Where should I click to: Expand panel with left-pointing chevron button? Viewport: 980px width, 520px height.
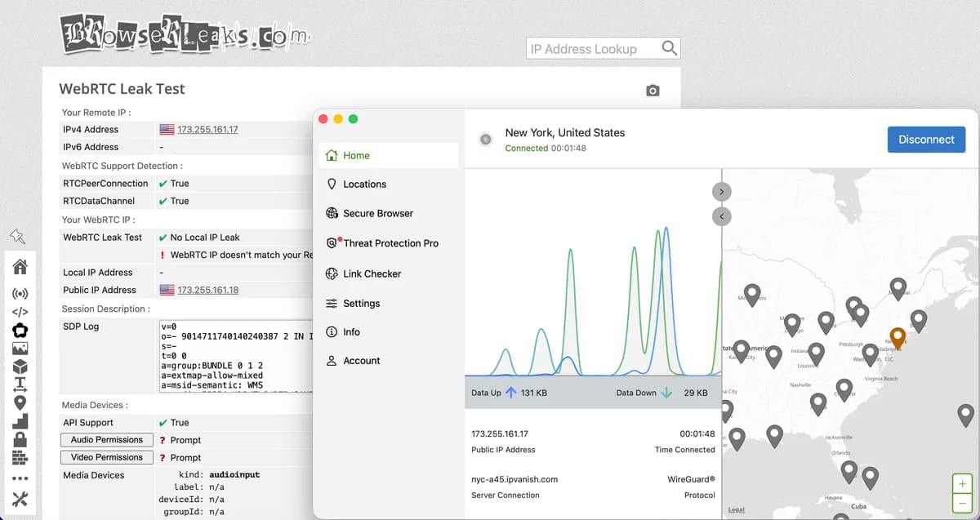click(x=721, y=216)
